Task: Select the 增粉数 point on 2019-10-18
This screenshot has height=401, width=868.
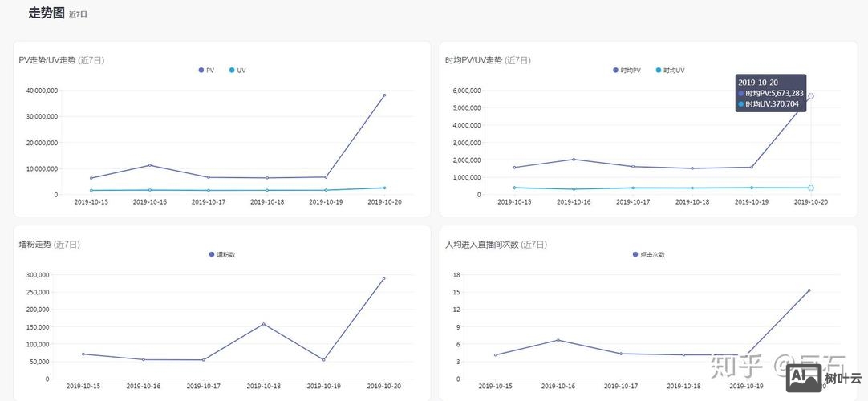Action: coord(264,324)
